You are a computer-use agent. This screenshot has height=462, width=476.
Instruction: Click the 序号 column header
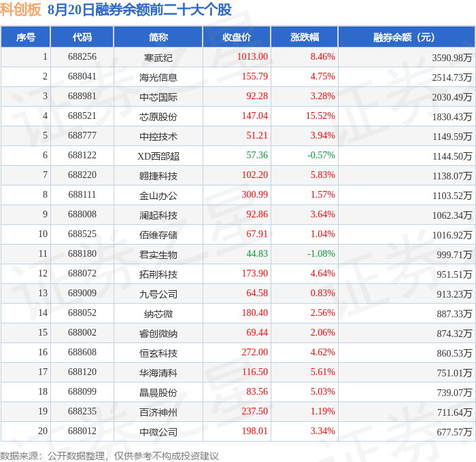click(26, 37)
